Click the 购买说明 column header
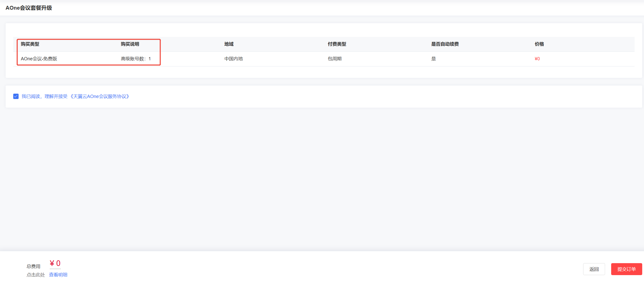 click(130, 44)
